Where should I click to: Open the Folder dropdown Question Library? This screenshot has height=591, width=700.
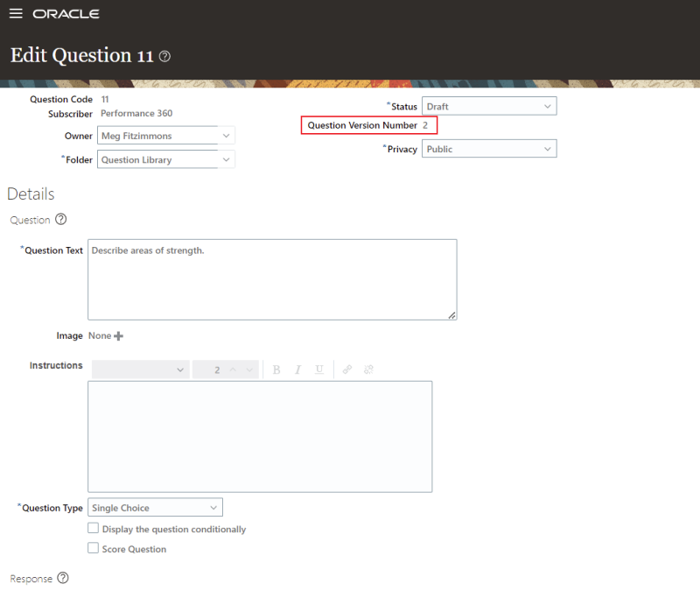[x=166, y=160]
